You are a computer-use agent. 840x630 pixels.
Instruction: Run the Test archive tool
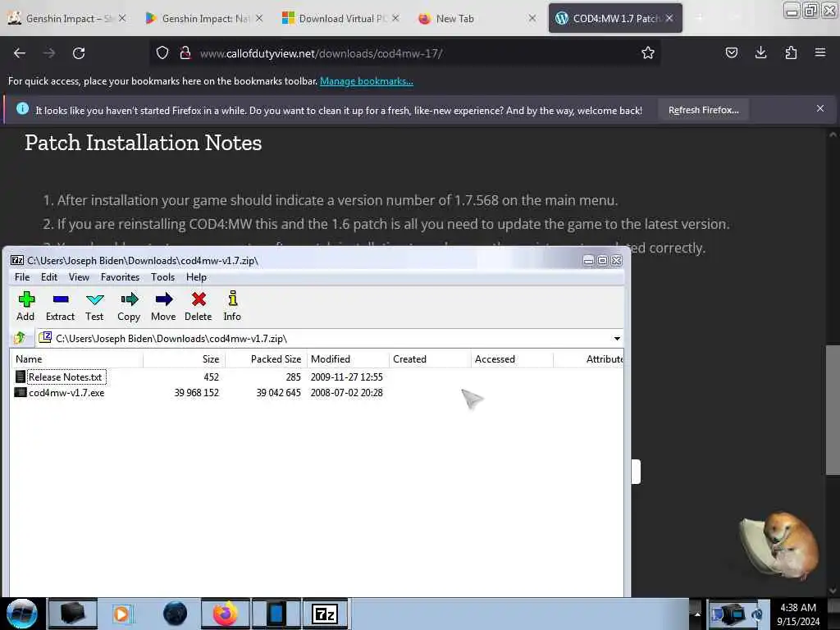pyautogui.click(x=94, y=306)
